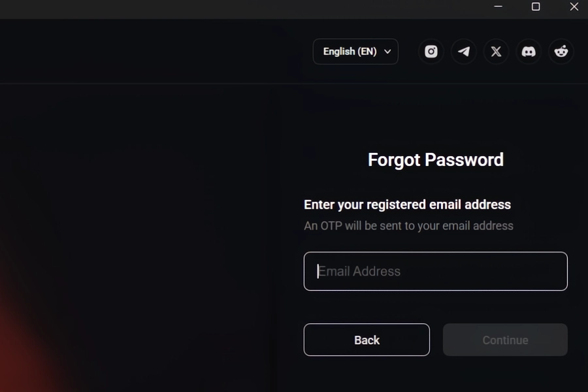
Task: Click the 'Email Address' placeholder text
Action: [359, 271]
